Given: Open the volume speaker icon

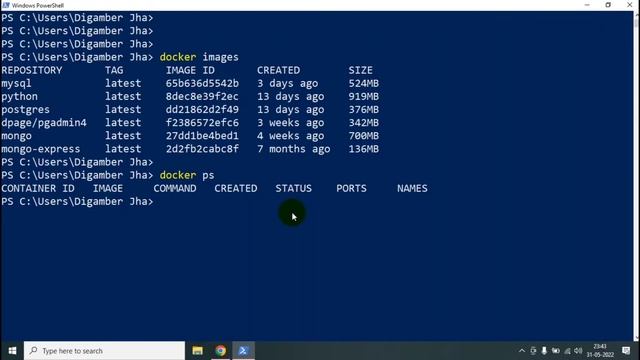Looking at the screenshot, I should pyautogui.click(x=578, y=351).
